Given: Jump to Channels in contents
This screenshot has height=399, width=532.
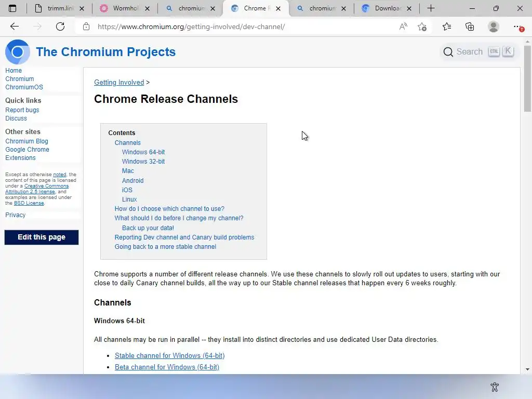Looking at the screenshot, I should (x=128, y=143).
